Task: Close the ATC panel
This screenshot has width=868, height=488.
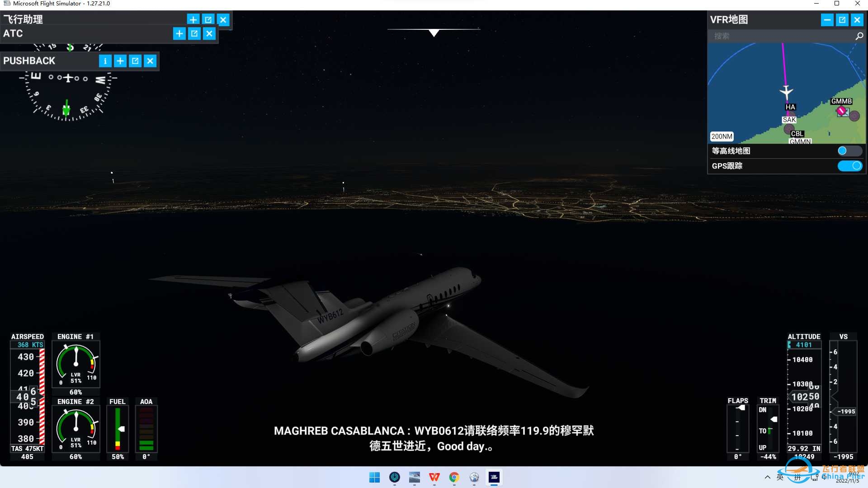Action: pos(209,33)
